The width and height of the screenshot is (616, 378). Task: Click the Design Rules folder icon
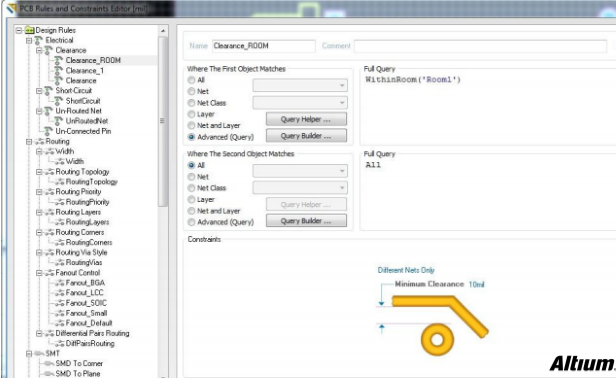tap(29, 30)
